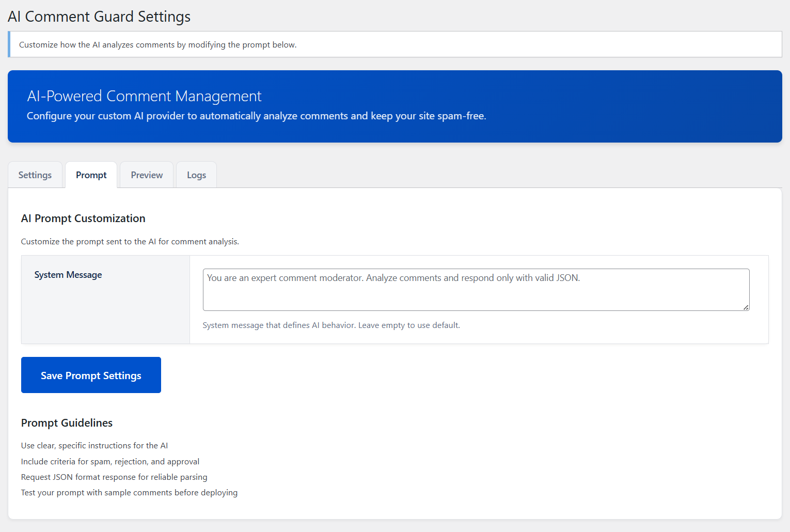This screenshot has width=790, height=532.
Task: Click the guideline about JSON format response
Action: coord(114,477)
